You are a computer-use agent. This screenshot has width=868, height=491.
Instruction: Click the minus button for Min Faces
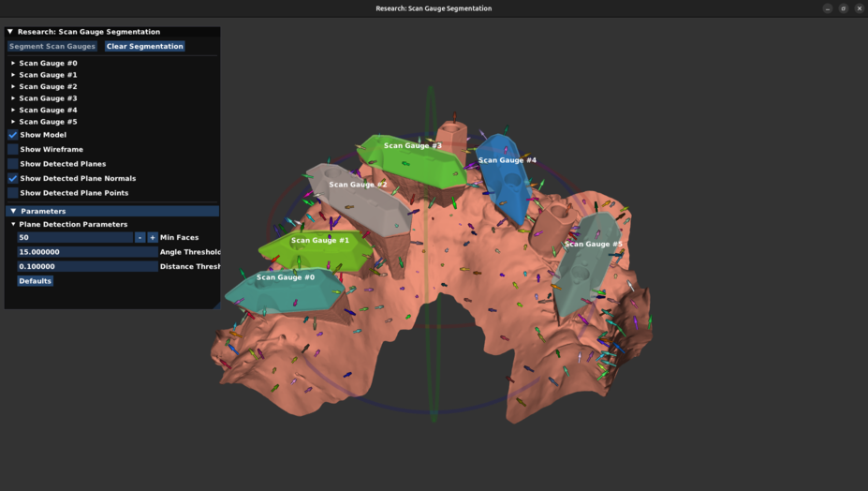coord(140,238)
